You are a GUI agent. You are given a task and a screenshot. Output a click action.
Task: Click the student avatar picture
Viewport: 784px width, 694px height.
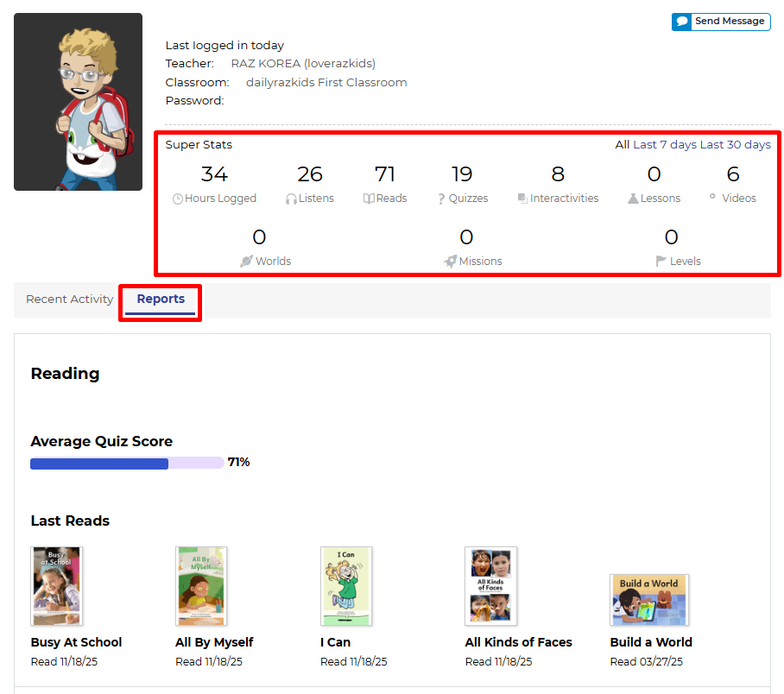(78, 102)
